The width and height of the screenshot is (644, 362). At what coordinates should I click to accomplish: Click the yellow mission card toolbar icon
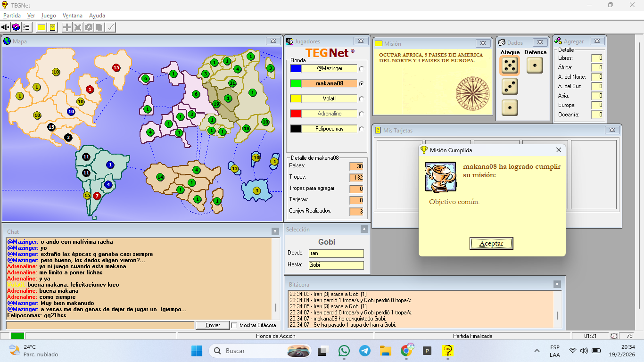coord(41,27)
